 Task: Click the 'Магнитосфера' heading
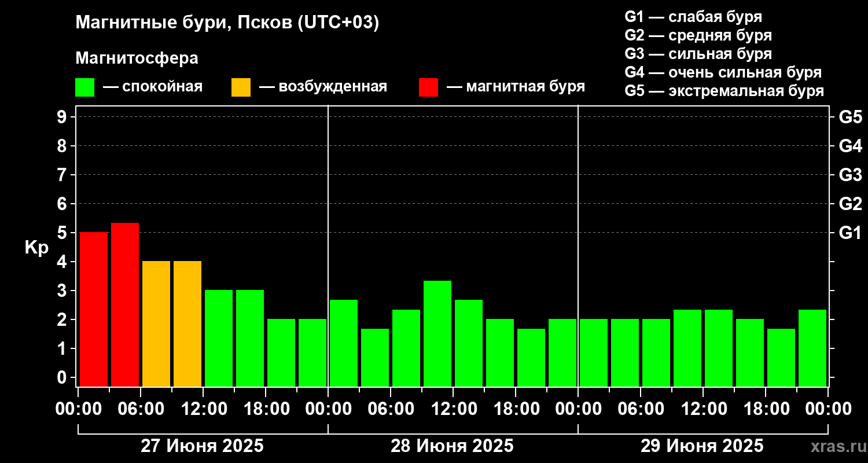point(137,58)
